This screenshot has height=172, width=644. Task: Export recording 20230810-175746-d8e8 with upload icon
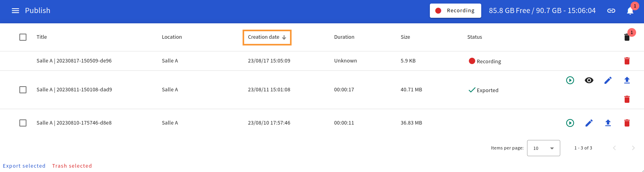[x=608, y=123]
